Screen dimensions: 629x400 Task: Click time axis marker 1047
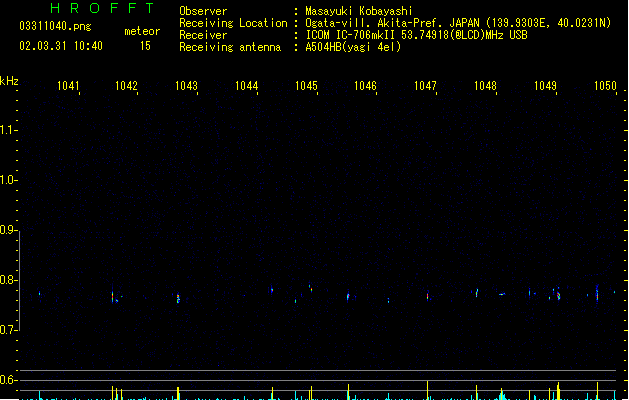tap(425, 86)
